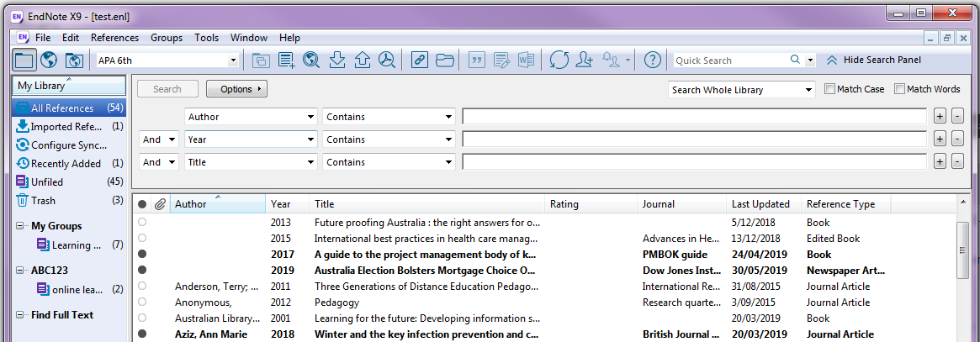Open the Search Whole Library dropdown
Screen dimensions: 980x342
(808, 90)
